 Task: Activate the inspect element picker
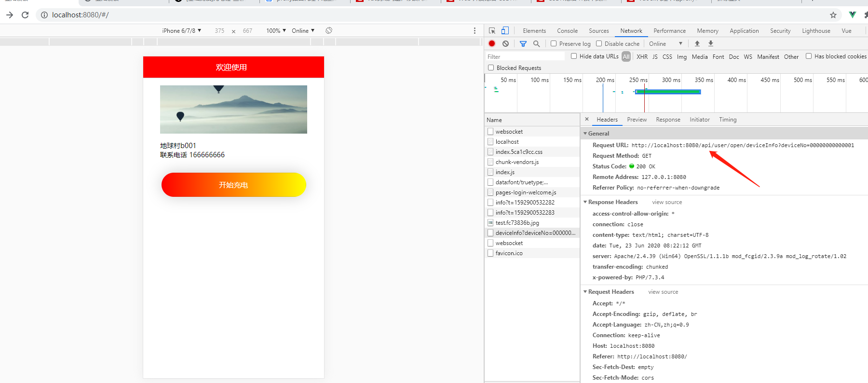[x=492, y=30]
